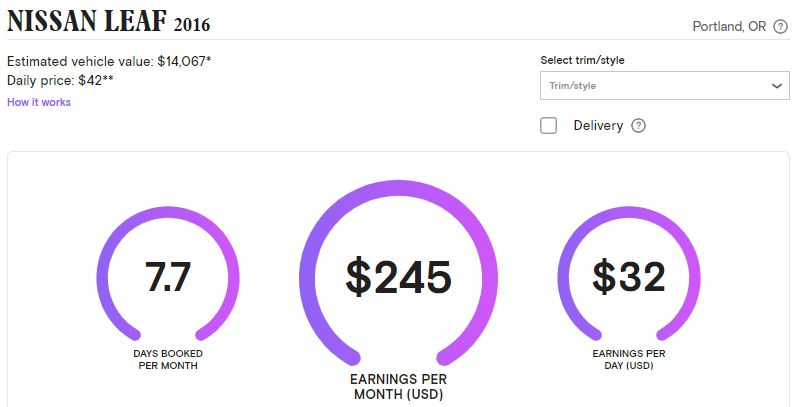Open the How it works link
This screenshot has width=796, height=407.
click(x=39, y=102)
